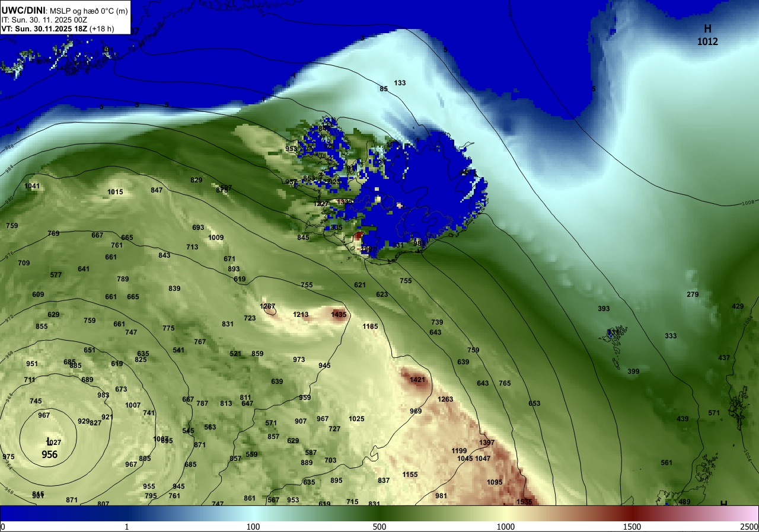Image resolution: width=759 pixels, height=532 pixels.
Task: Select the H 1012 high pressure label
Action: click(x=707, y=35)
